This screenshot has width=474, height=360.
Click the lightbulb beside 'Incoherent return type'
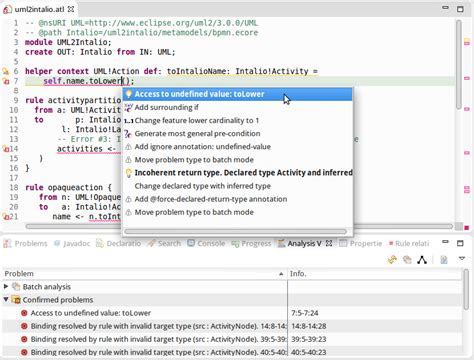(x=128, y=173)
